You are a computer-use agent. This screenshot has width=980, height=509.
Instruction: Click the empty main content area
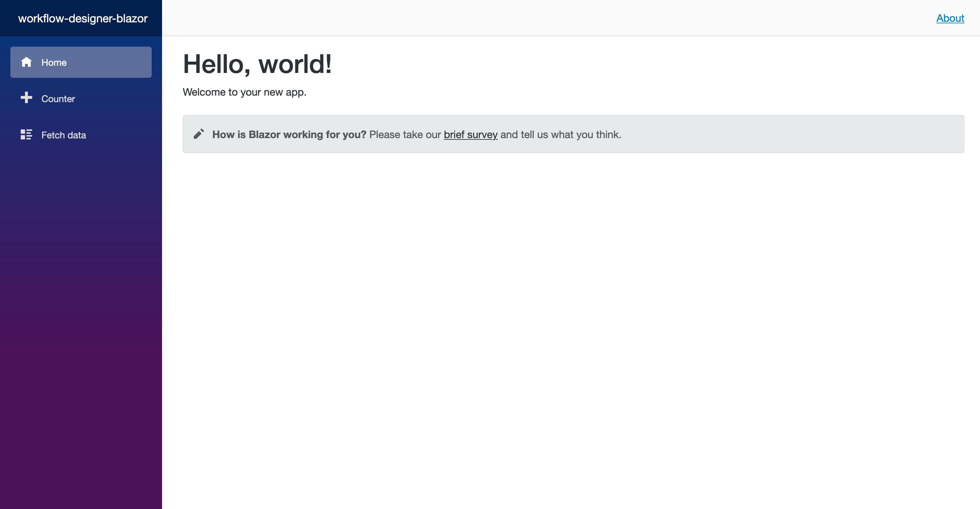click(x=571, y=304)
